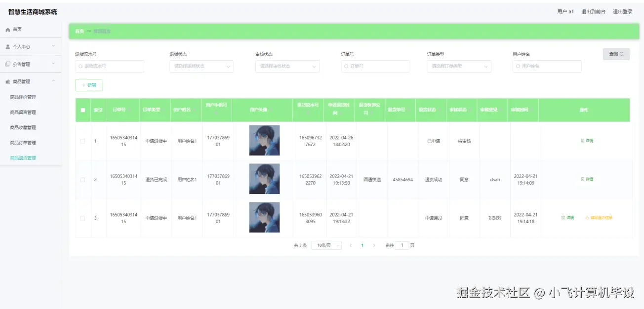This screenshot has height=309, width=644.
Task: Click the orange 填写退货信息 action in row 3
Action: [x=599, y=218]
